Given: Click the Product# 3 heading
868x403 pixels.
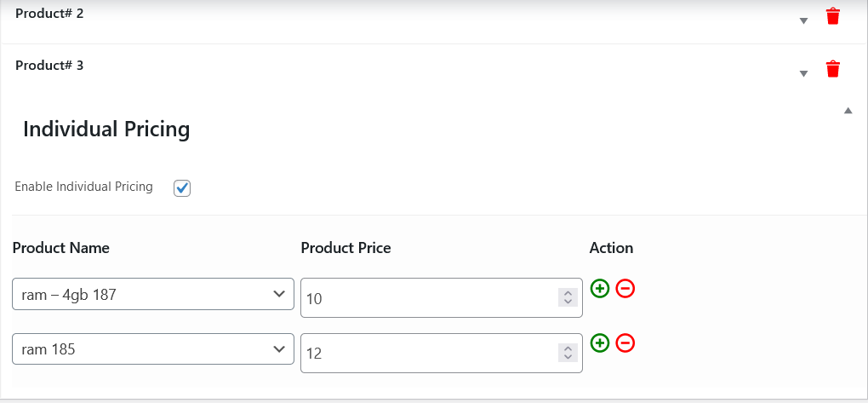Looking at the screenshot, I should click(x=49, y=65).
